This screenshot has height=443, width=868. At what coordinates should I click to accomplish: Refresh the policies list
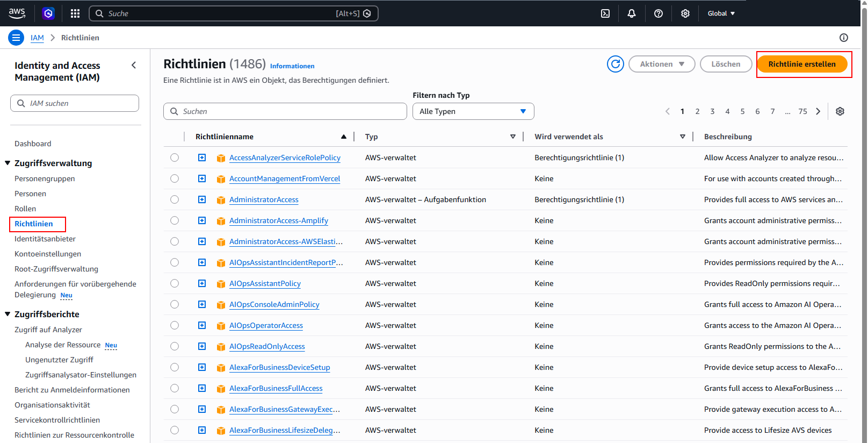click(x=616, y=64)
